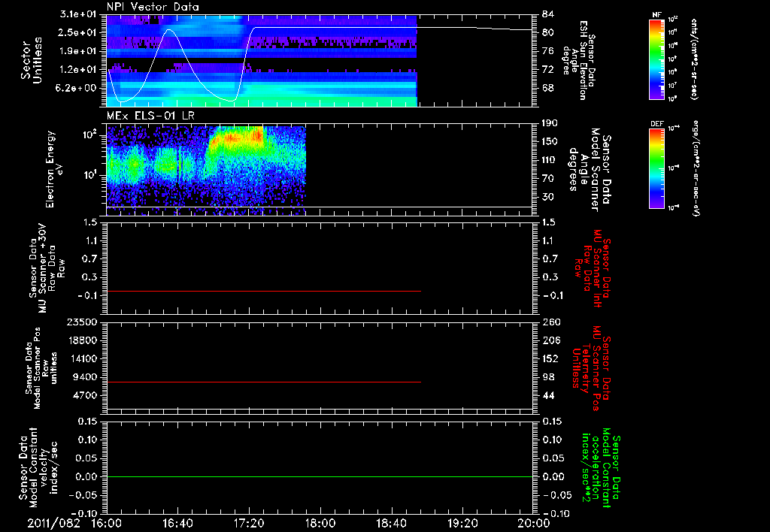This screenshot has width=770, height=532.
Task: Click the 16:40 time axis label
Action: [177, 523]
